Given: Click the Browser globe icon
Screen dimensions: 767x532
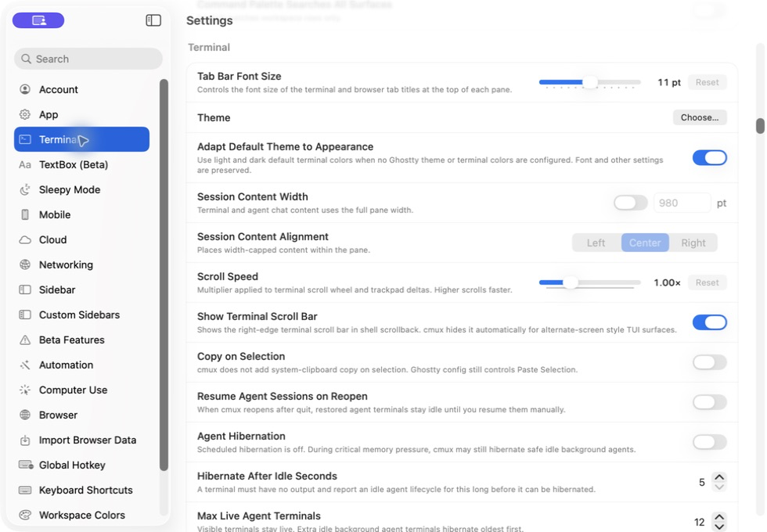Looking at the screenshot, I should [25, 415].
